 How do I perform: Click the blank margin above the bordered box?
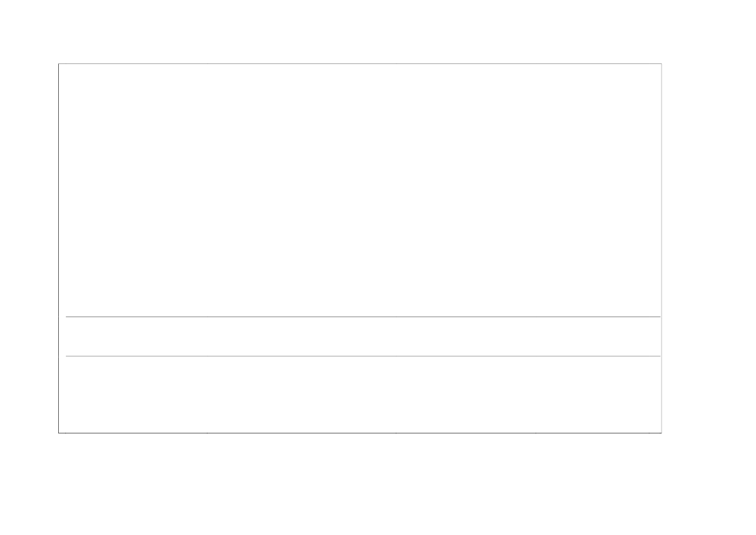pyautogui.click(x=360, y=31)
